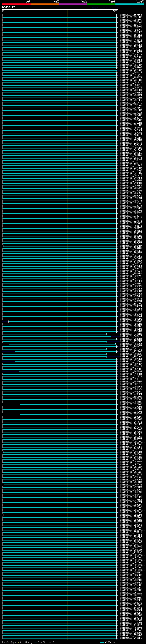The width and height of the screenshot is (146, 644).
Task: Click the purple ~60% identity legend segment
Action: tap(73, 4)
